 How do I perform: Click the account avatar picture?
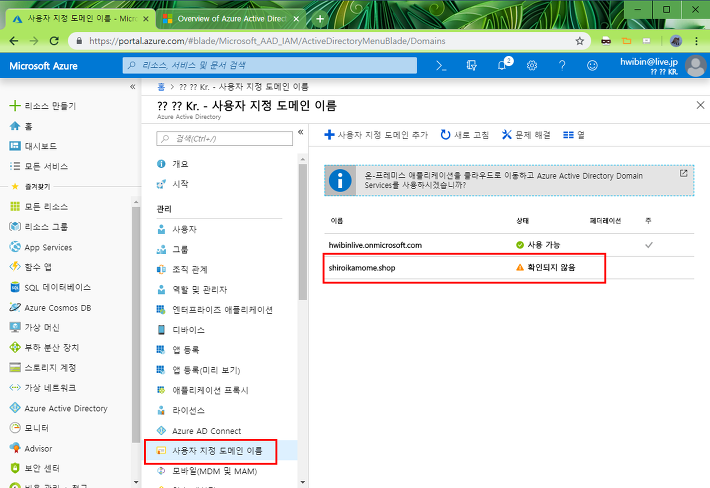(696, 66)
